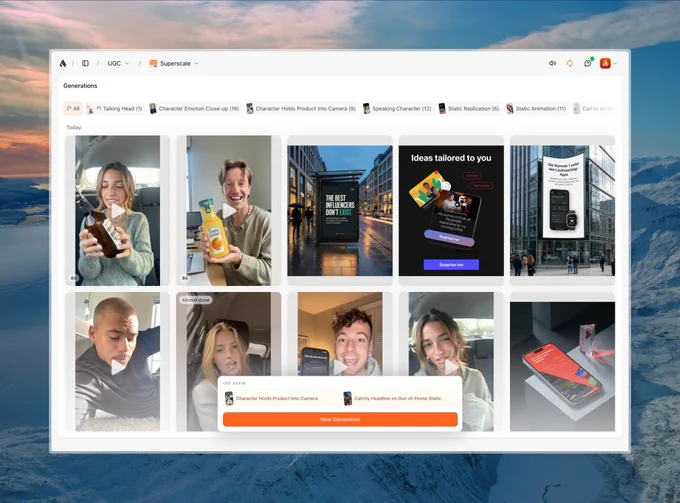The image size is (680, 503).
Task: Select the All filter tab
Action: tap(73, 108)
